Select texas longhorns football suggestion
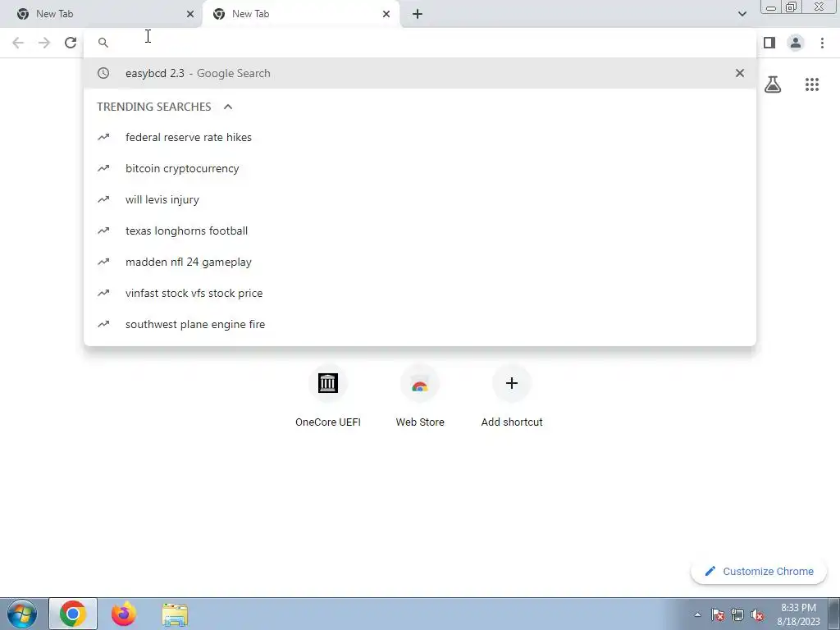Screen dimensions: 840x630 pos(420,231)
